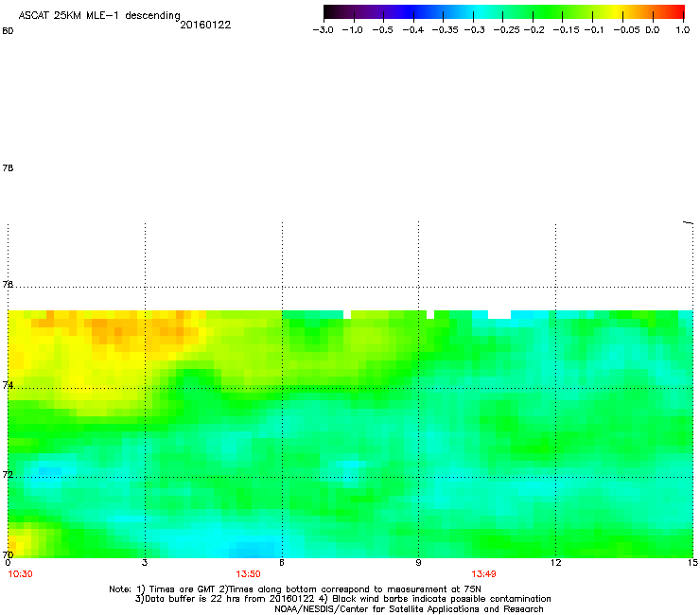
Task: Click the longitude axis label 3
Action: (x=145, y=563)
